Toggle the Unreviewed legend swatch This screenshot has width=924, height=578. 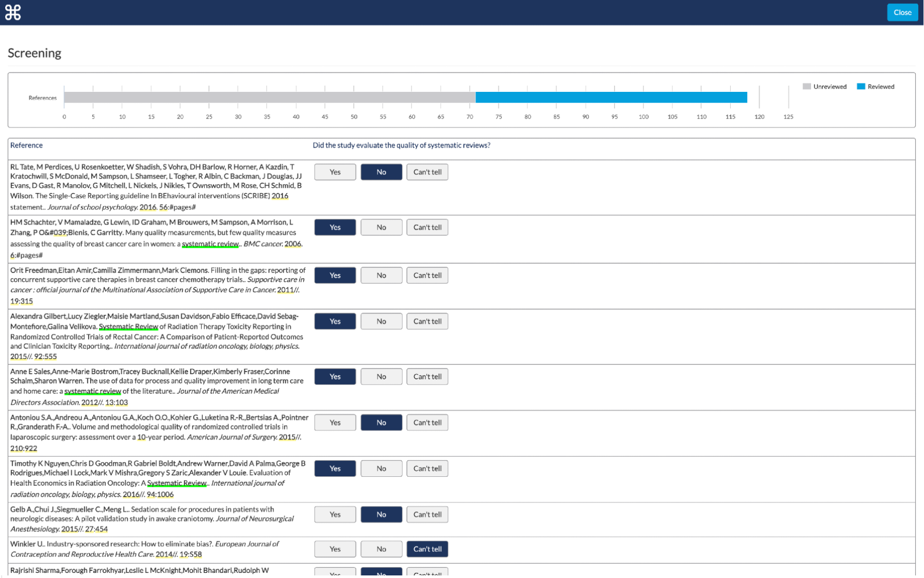click(x=806, y=86)
